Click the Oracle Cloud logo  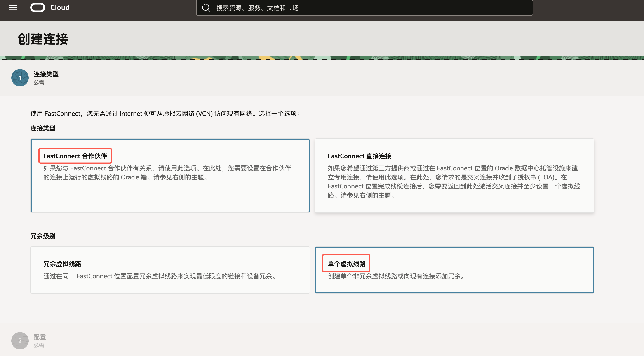[x=38, y=7]
